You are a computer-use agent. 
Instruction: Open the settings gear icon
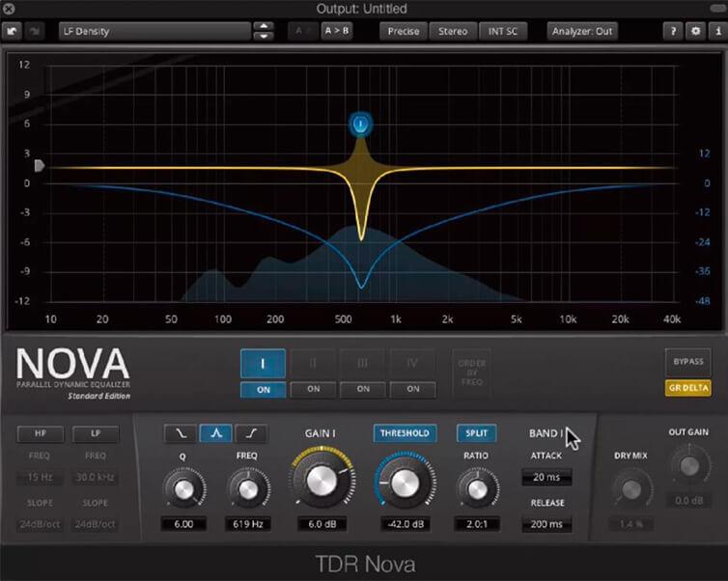(695, 31)
